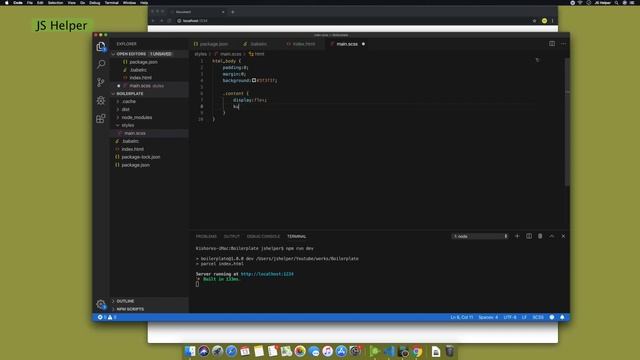The image size is (640, 360).
Task: Expand the dist folder
Action: pos(149,109)
